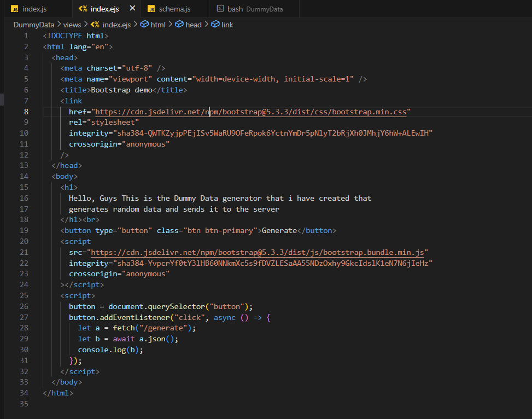This screenshot has height=419, width=532.
Task: Click crossorigin="anonymous" on line 11
Action: [119, 144]
